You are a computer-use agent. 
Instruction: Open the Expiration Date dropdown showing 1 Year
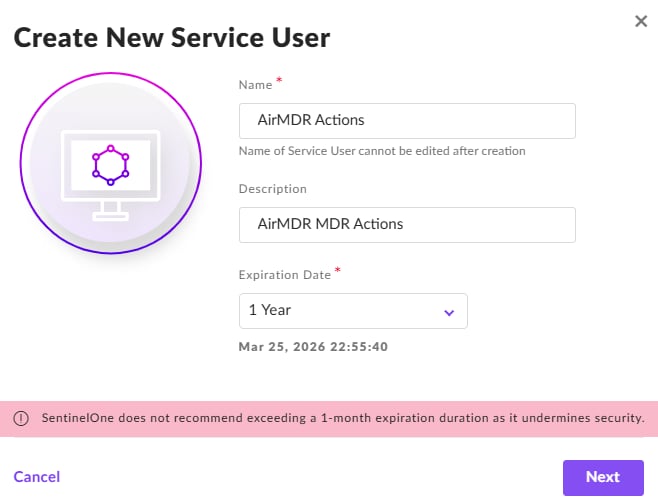[353, 311]
